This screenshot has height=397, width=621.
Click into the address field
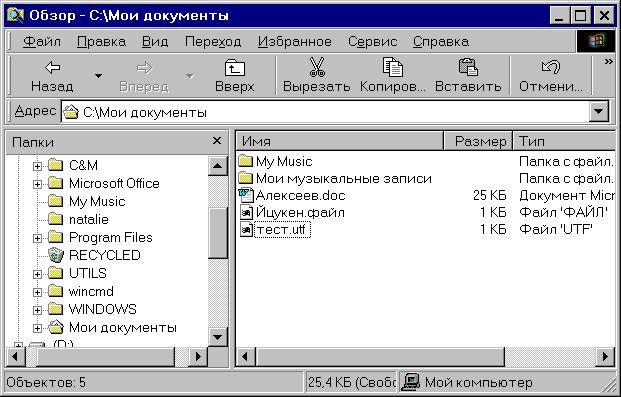[325, 112]
